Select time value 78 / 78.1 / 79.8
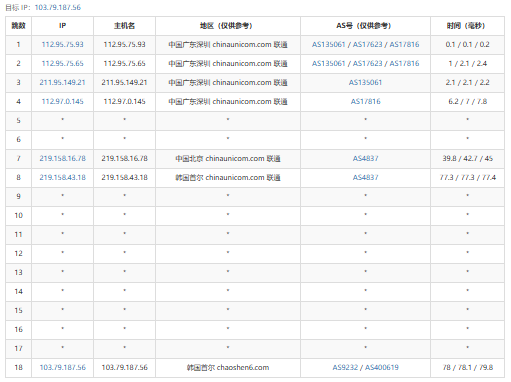The width and height of the screenshot is (511, 382). [467, 367]
